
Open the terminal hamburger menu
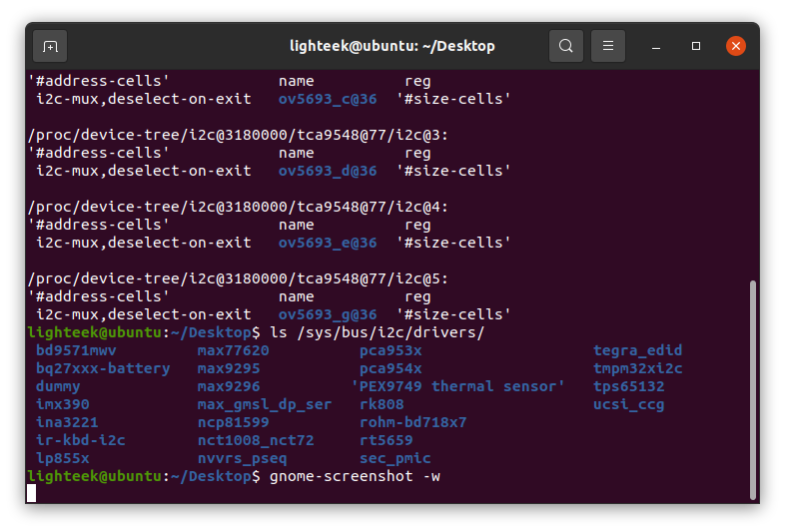(608, 46)
